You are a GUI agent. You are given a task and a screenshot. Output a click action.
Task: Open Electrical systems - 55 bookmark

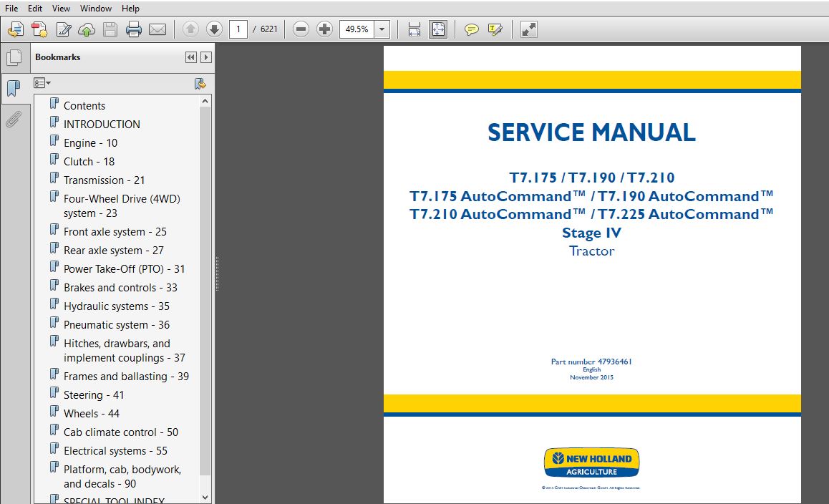coord(115,450)
